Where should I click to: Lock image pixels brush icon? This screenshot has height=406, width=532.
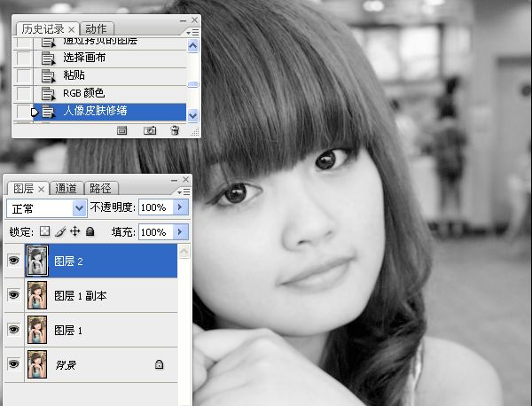click(60, 231)
